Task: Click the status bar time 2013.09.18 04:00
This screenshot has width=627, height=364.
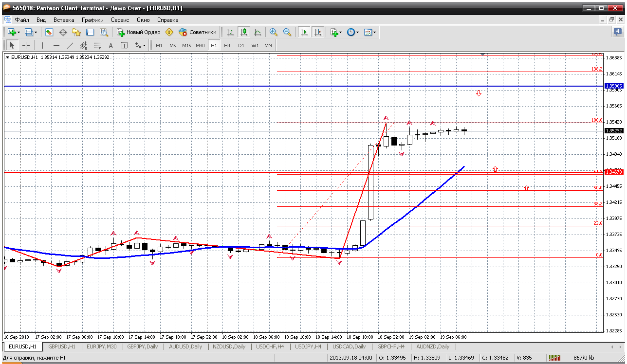Action: click(x=350, y=358)
